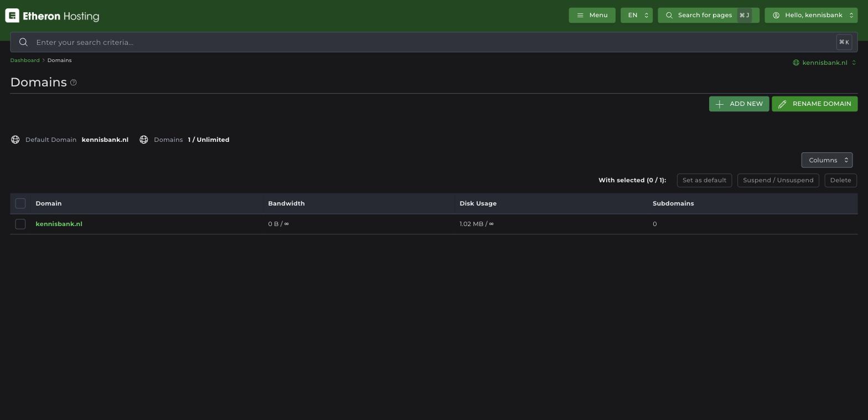Open Search for pages
Image resolution: width=868 pixels, height=420 pixels.
[709, 16]
